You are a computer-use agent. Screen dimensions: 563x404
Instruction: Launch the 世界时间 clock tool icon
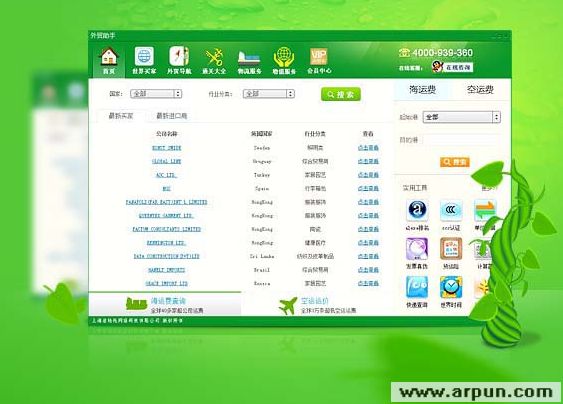click(451, 287)
